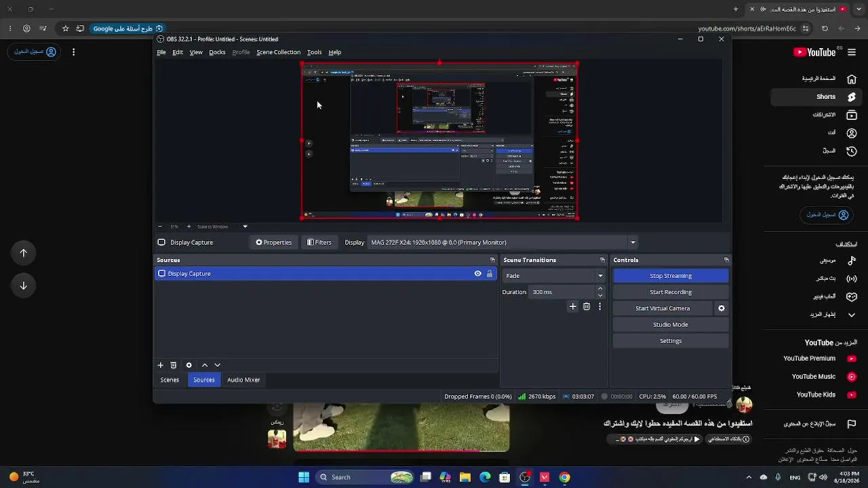Click YouTube home icon in sidebar
The height and width of the screenshot is (488, 868).
coord(852,79)
